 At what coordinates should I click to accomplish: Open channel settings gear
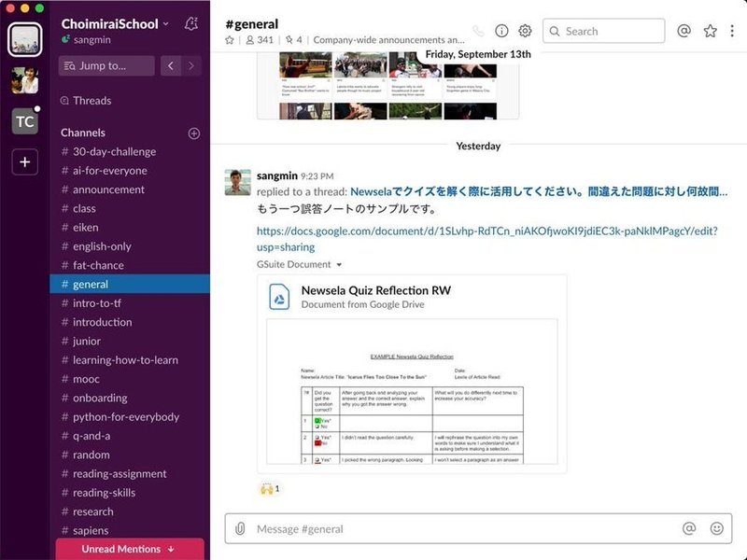525,31
